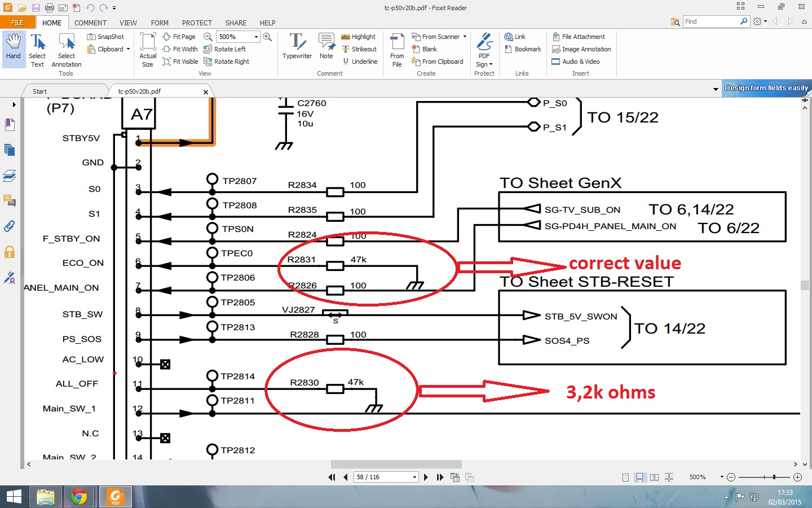
Task: Toggle Signatures panel in left sidebar
Action: (x=10, y=278)
